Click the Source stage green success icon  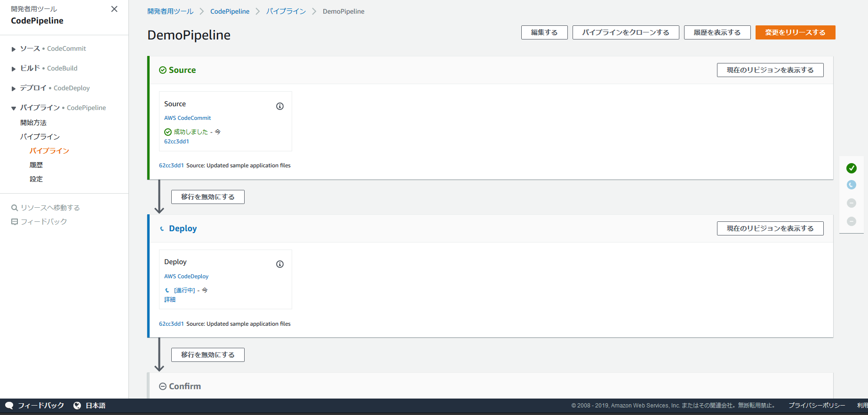(x=163, y=70)
